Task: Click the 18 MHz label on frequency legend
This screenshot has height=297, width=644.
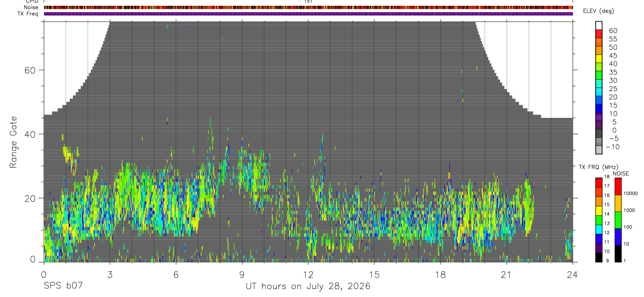Action: tap(607, 177)
